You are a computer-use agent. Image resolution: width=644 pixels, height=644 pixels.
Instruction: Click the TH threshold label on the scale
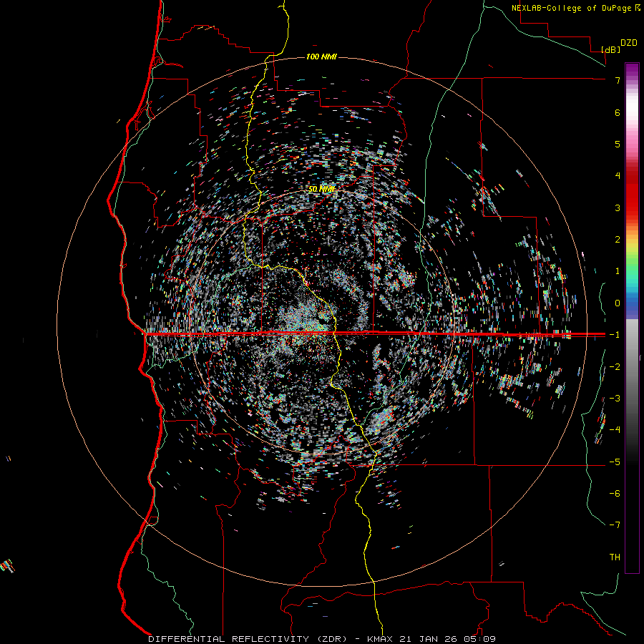click(x=615, y=557)
